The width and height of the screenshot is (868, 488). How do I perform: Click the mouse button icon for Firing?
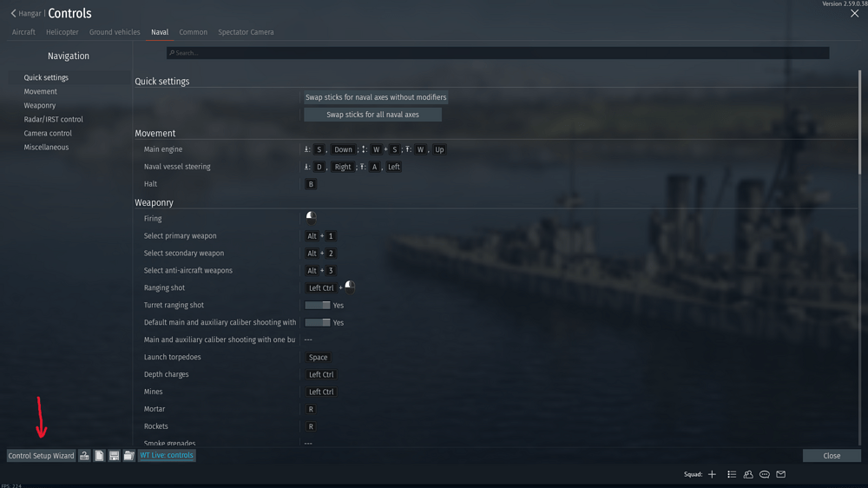click(311, 218)
